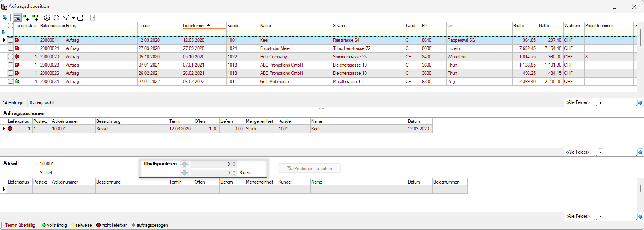Image resolution: width=644 pixels, height=230 pixels.
Task: Open the filter dropdown arrow in toolbar
Action: [x=73, y=18]
